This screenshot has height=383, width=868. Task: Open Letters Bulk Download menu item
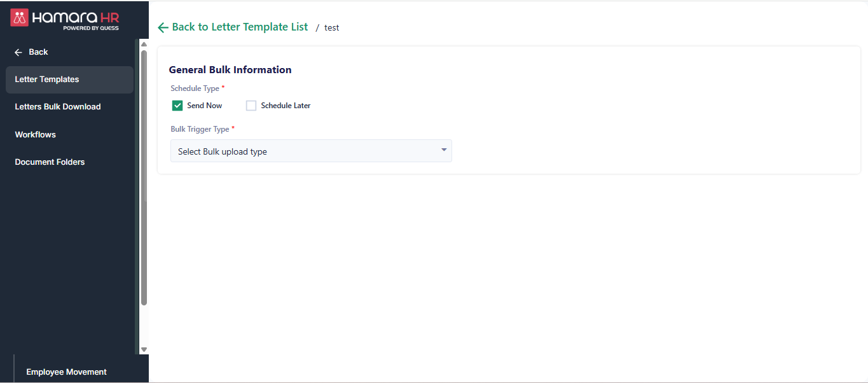[58, 107]
